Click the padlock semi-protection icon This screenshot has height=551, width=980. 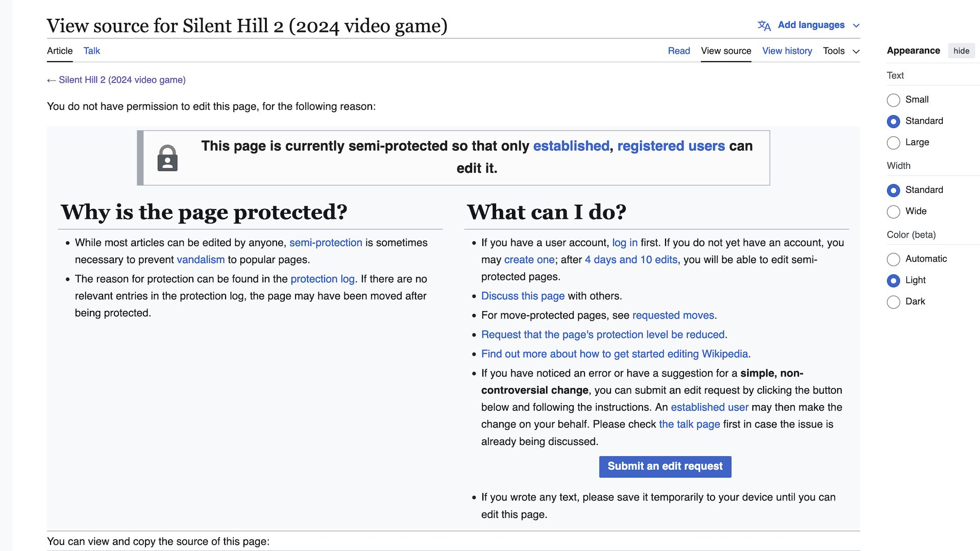(x=167, y=158)
